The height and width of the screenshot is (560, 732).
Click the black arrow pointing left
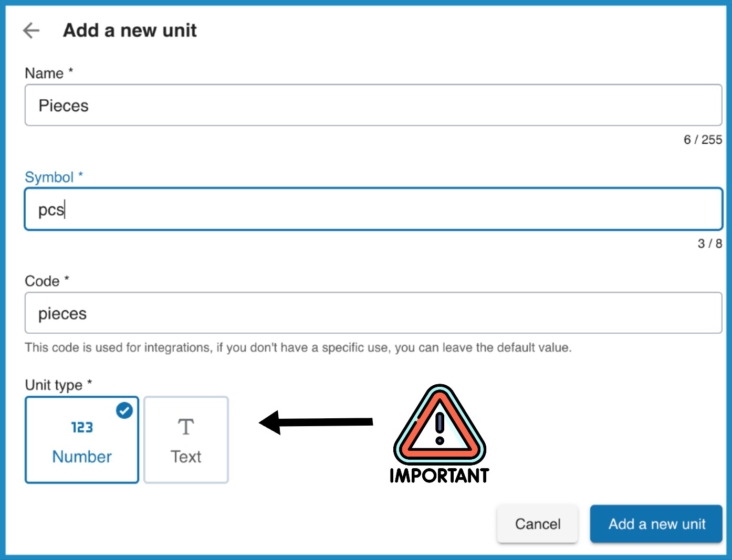pos(316,422)
